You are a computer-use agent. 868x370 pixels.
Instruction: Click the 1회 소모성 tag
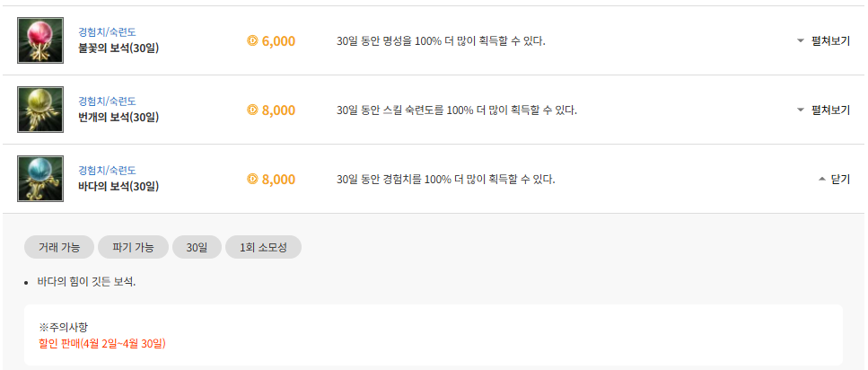point(263,247)
